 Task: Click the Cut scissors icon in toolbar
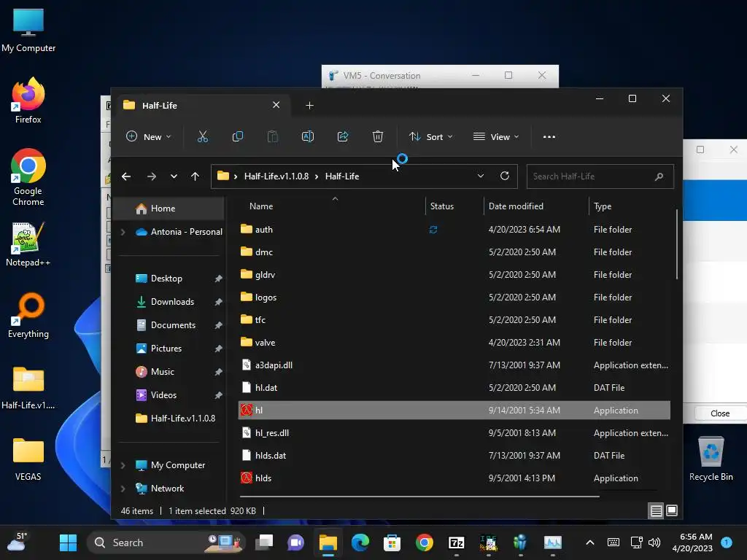click(203, 136)
